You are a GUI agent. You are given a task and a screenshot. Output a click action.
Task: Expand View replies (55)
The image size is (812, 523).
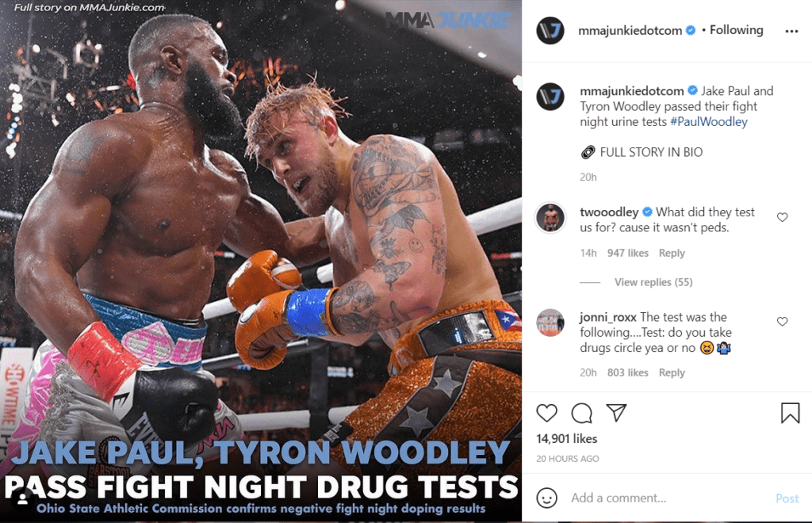[x=653, y=282]
